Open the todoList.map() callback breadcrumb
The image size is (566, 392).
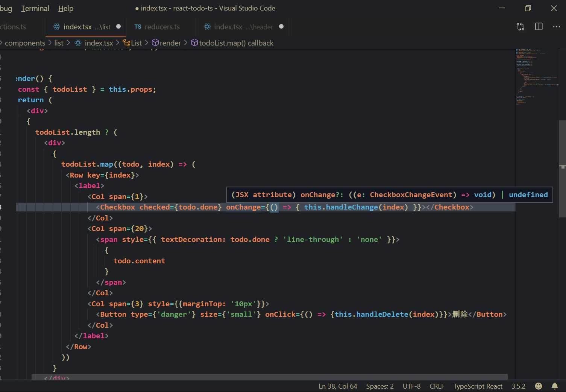[236, 43]
